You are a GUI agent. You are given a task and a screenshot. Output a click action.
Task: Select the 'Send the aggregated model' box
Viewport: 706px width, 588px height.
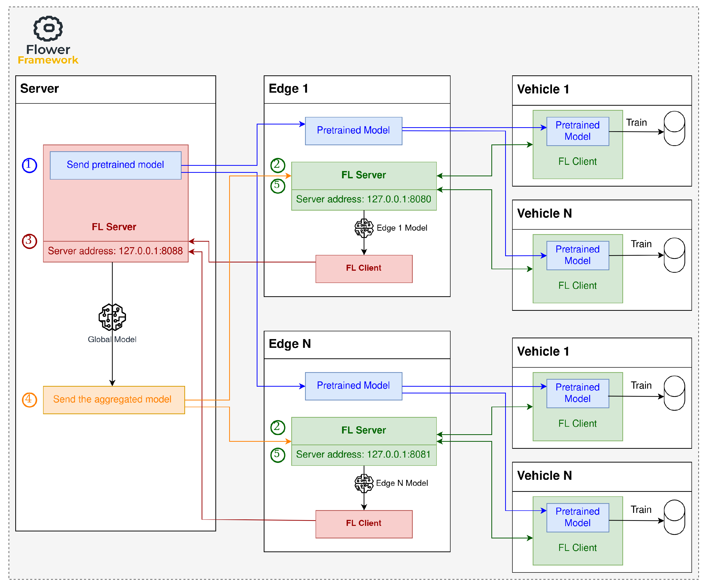point(114,400)
